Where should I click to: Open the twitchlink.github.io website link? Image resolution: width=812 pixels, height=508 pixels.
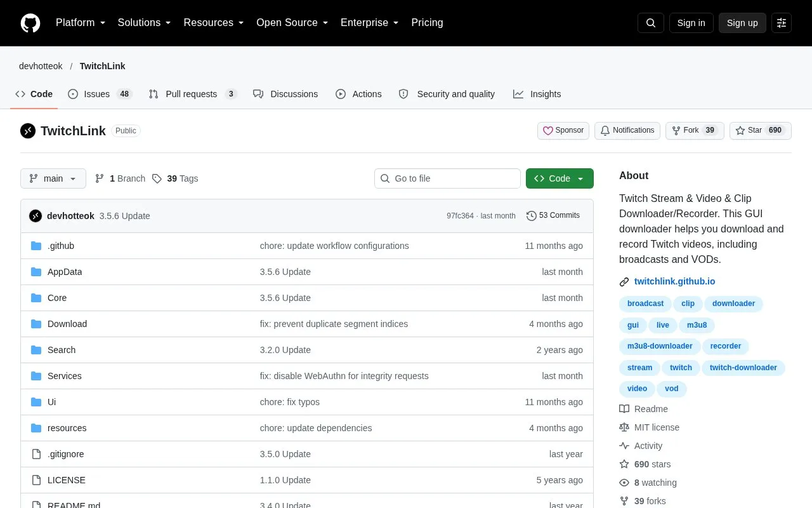674,282
